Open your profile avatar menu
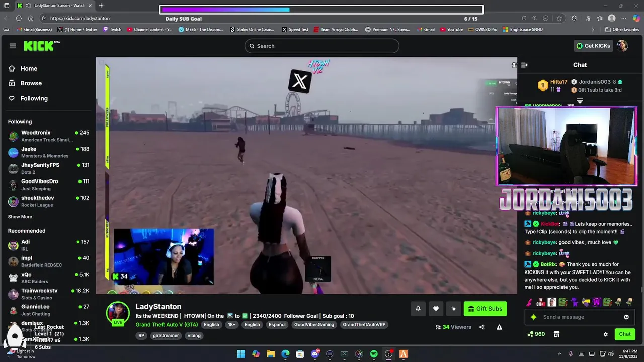644x362 pixels. (x=622, y=46)
